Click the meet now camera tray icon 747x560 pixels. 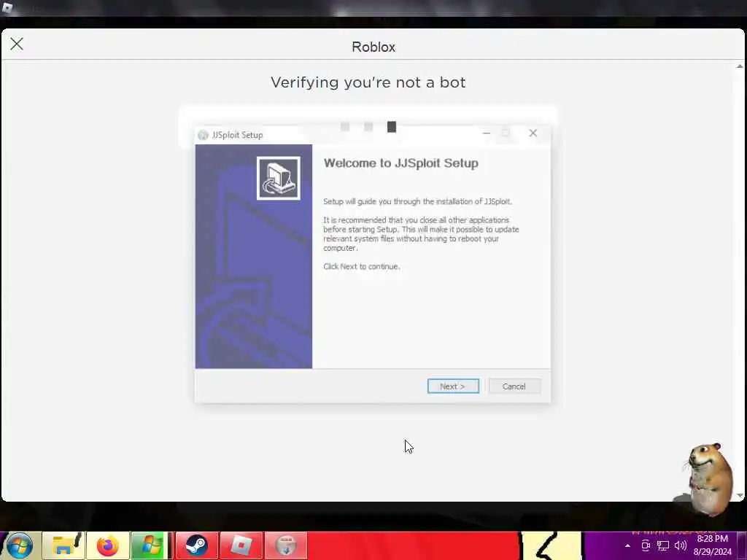[x=646, y=545]
